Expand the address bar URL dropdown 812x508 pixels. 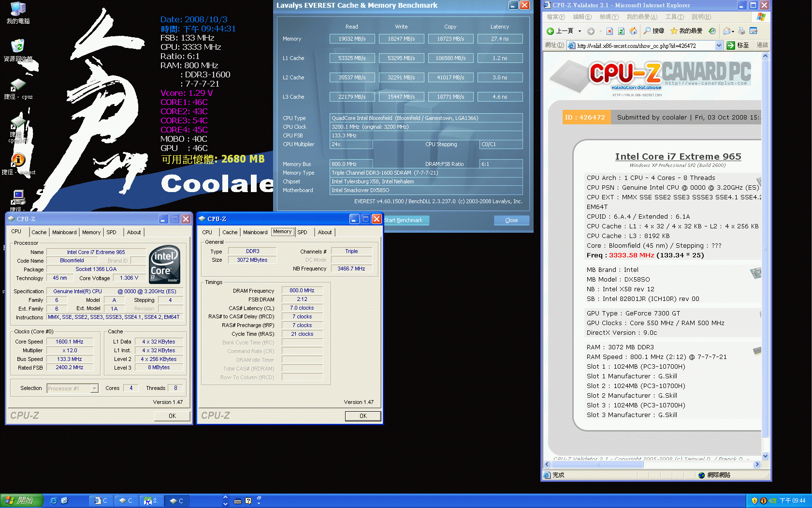pos(719,45)
